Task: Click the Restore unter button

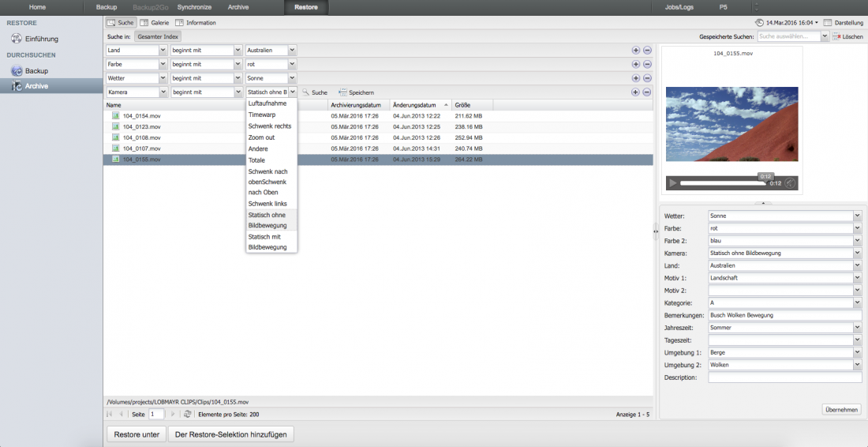Action: coord(135,434)
